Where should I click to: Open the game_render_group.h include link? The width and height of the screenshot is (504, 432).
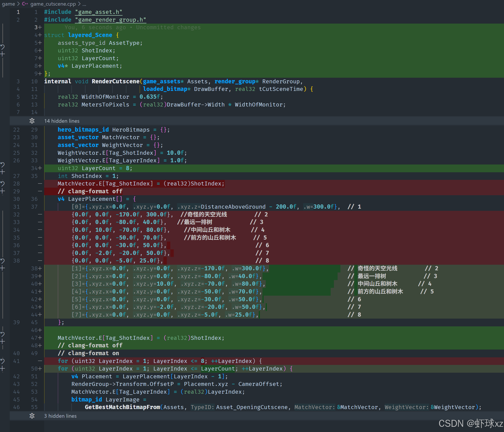pos(111,20)
